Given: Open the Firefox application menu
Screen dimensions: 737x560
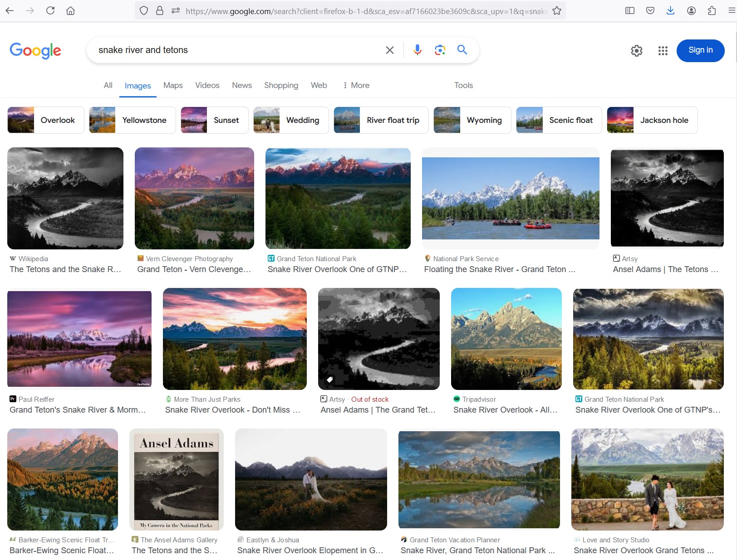Looking at the screenshot, I should [x=732, y=11].
